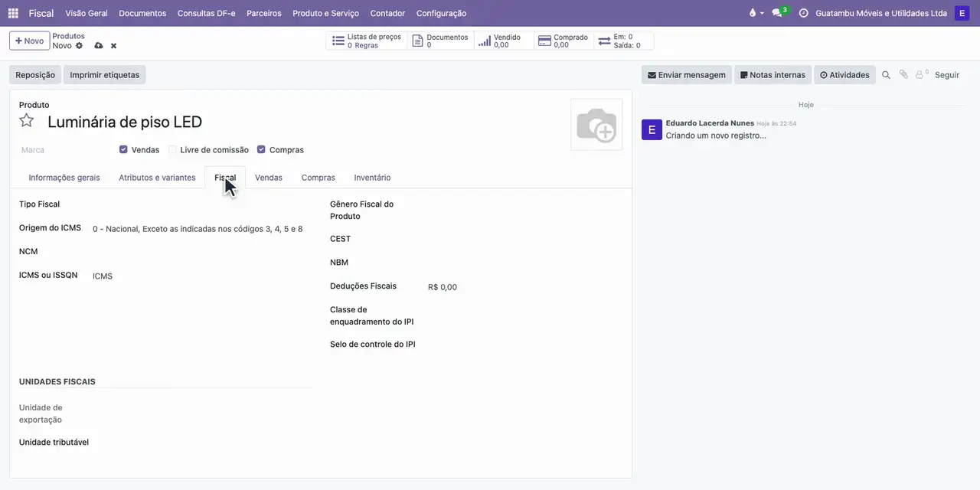
Task: Toggle the Vendas checkbox
Action: tap(123, 150)
